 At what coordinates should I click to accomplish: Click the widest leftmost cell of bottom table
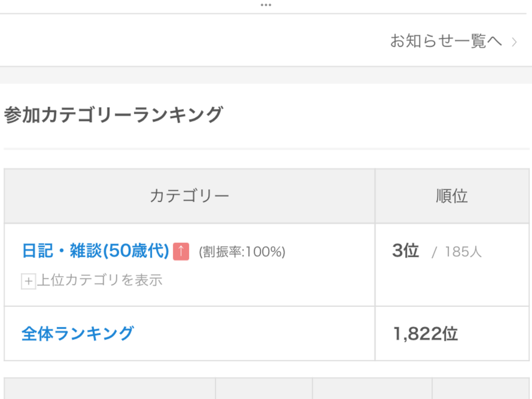click(x=110, y=389)
